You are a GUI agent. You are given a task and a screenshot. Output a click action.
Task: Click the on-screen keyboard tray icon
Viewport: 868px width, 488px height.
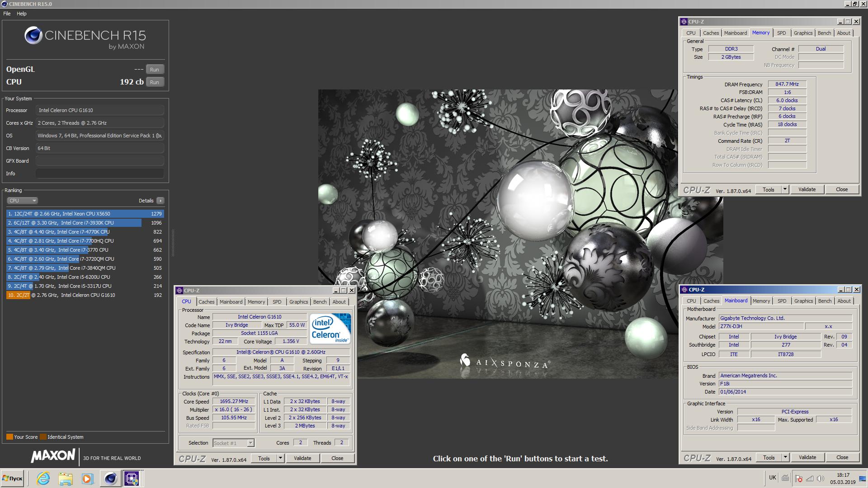[786, 478]
